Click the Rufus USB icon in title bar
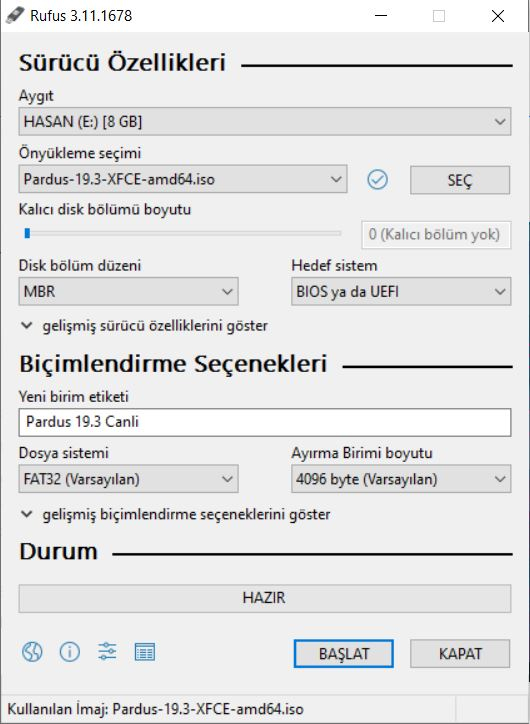530x724 pixels. click(15, 16)
